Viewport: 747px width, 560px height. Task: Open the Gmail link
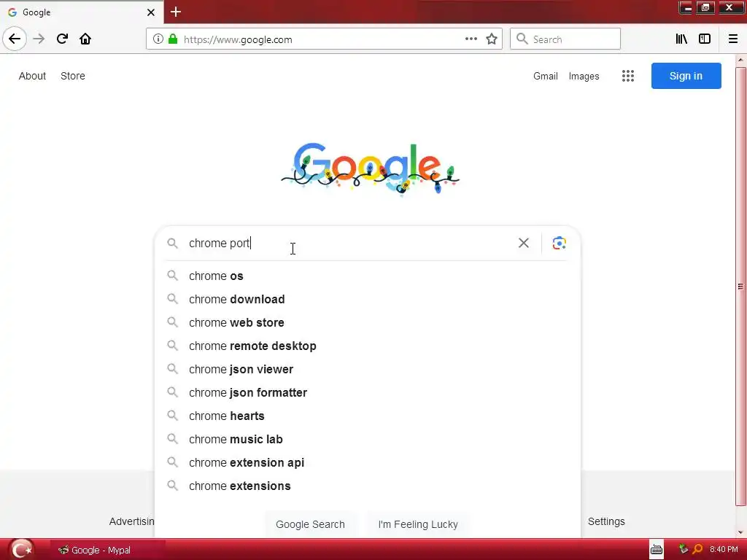click(546, 76)
